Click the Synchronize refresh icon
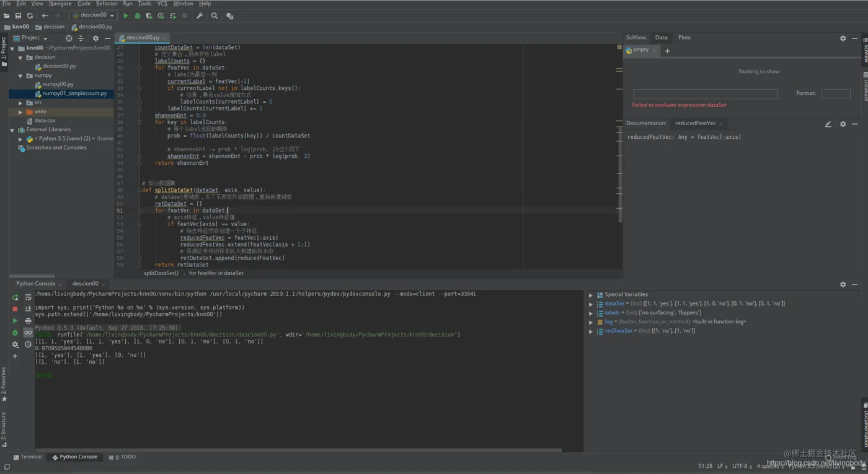This screenshot has width=868, height=474. coord(30,15)
